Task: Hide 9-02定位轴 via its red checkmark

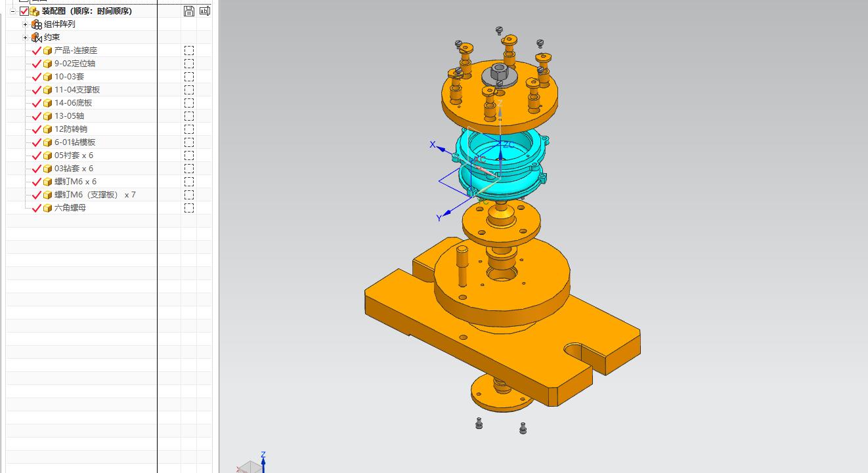Action: (37, 64)
